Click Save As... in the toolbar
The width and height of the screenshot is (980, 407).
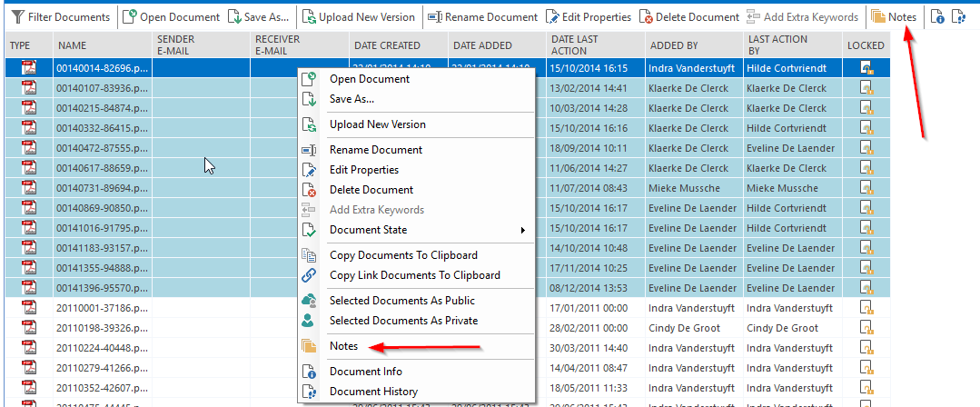tap(258, 17)
